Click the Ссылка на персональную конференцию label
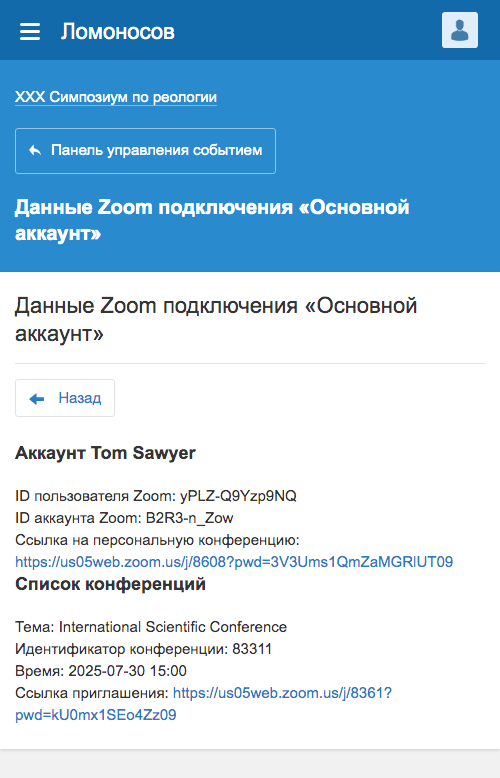500x778 pixels. click(157, 540)
